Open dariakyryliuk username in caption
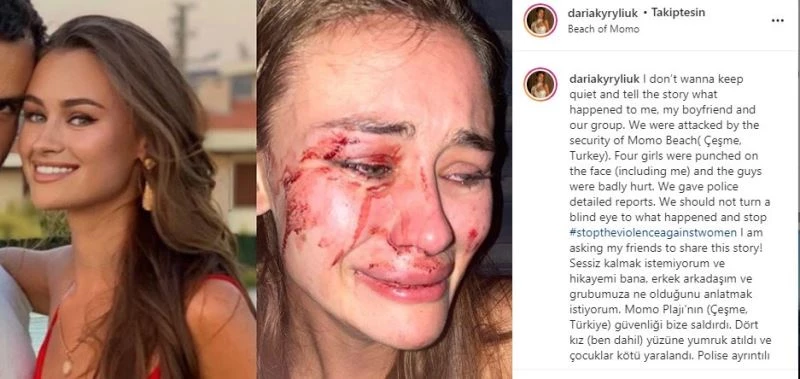The width and height of the screenshot is (800, 379). [603, 80]
